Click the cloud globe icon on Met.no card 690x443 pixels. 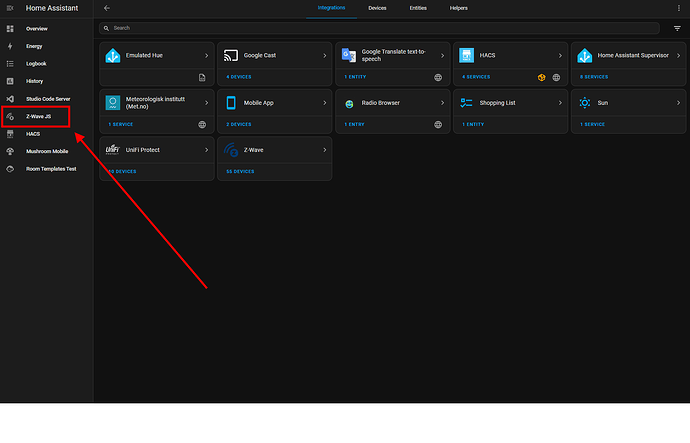tap(202, 124)
